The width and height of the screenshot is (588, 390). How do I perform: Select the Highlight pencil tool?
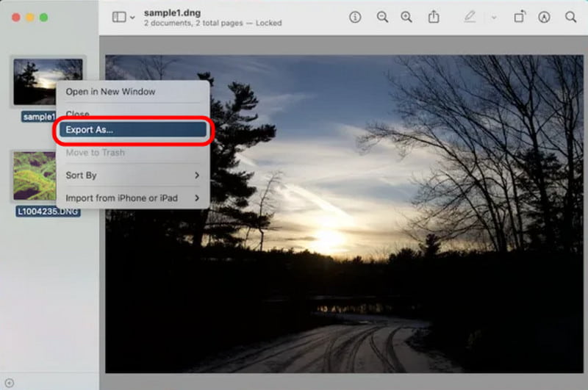click(x=470, y=17)
